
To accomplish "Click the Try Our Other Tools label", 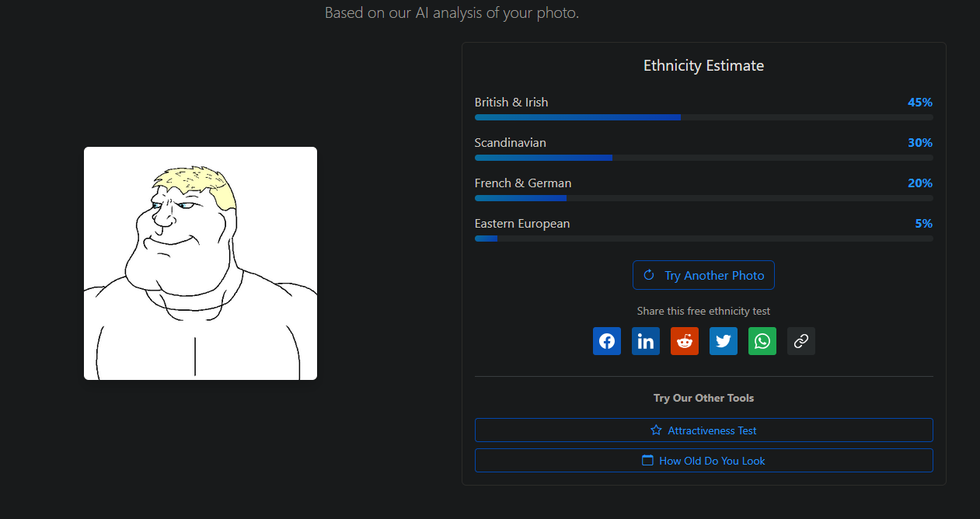I will 703,398.
